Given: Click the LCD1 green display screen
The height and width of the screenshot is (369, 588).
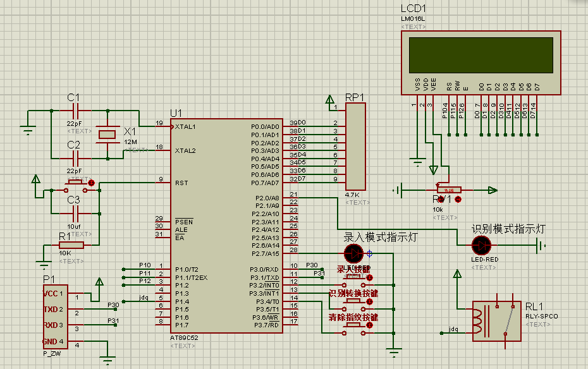Looking at the screenshot, I should [x=480, y=55].
